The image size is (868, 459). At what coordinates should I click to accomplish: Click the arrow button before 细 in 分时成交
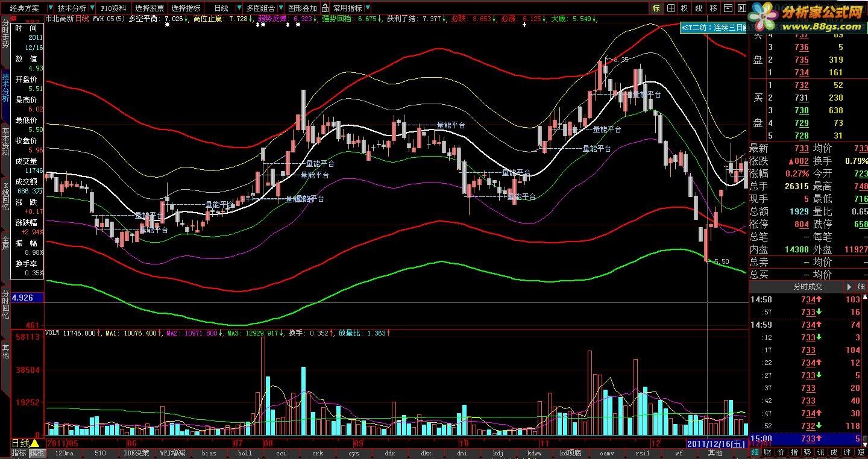click(x=848, y=287)
